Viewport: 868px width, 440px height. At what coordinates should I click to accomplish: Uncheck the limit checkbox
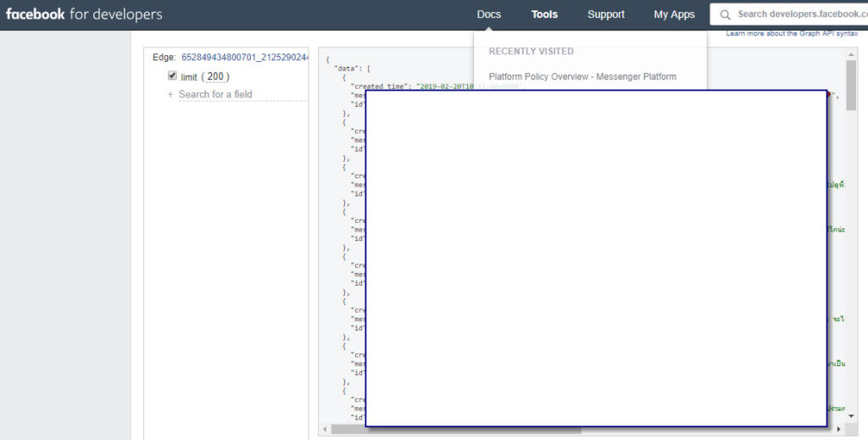pos(172,75)
